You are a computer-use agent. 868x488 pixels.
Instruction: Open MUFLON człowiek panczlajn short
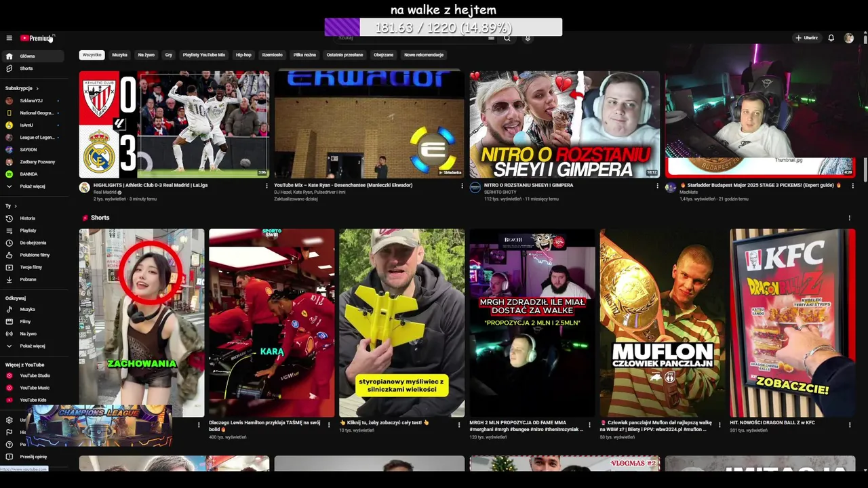tap(663, 323)
